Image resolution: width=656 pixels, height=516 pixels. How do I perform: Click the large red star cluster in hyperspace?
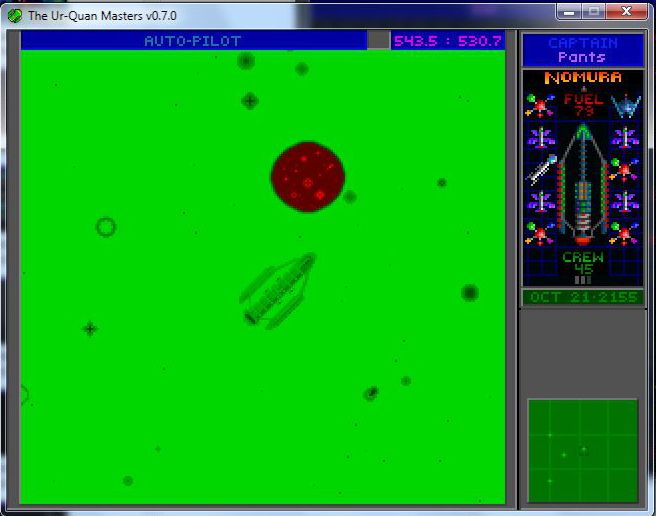click(x=308, y=177)
